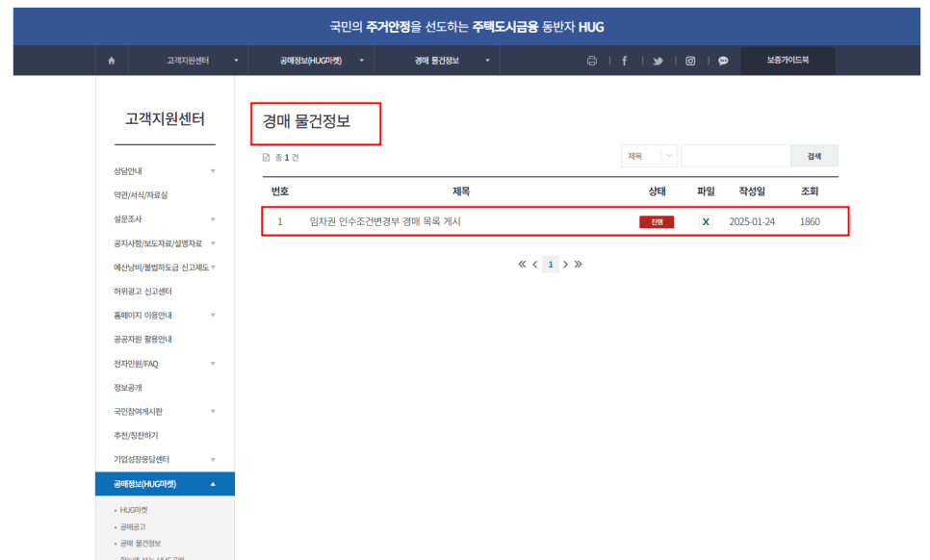Open the Instagram icon link

click(x=691, y=61)
